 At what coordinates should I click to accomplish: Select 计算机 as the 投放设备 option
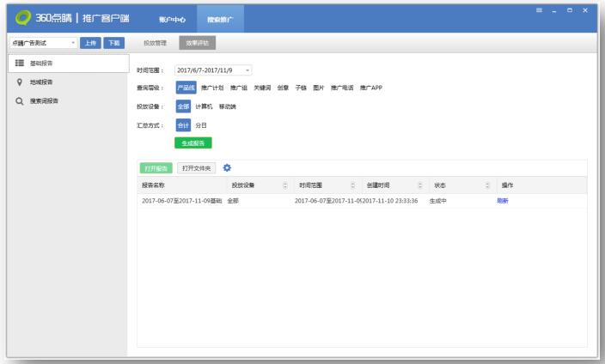[x=204, y=106]
